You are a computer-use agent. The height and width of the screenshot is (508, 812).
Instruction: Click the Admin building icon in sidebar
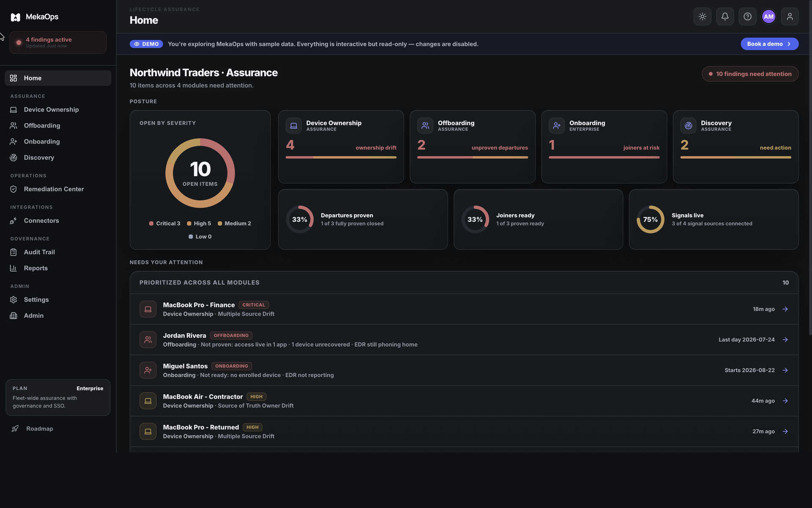click(14, 316)
